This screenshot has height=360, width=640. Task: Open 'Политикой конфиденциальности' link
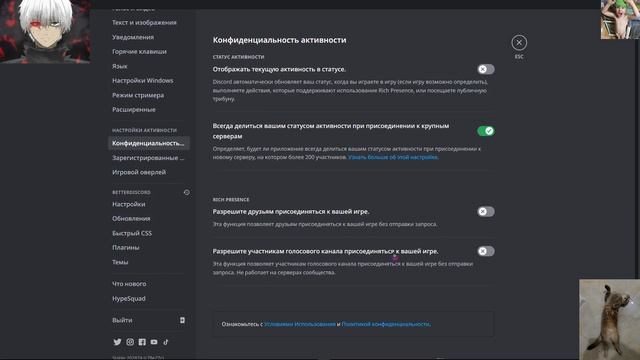pyautogui.click(x=386, y=324)
